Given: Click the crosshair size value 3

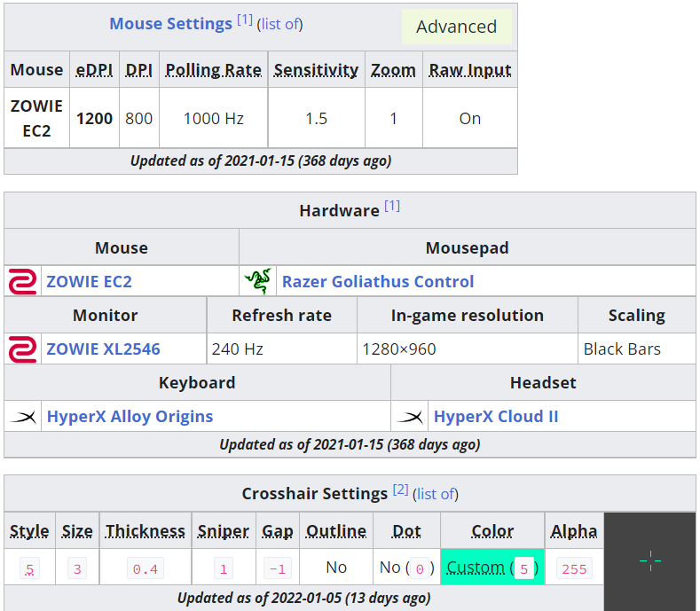Looking at the screenshot, I should point(77,568).
